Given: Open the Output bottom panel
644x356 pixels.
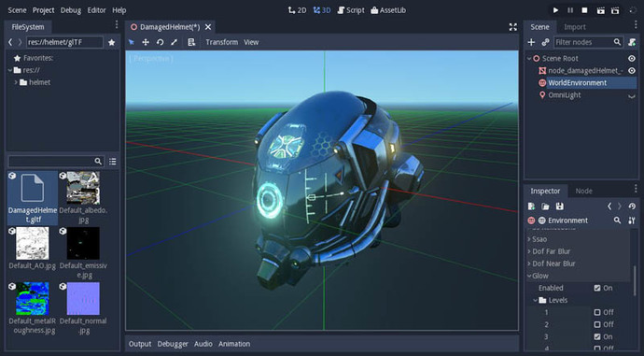Looking at the screenshot, I should [x=140, y=344].
